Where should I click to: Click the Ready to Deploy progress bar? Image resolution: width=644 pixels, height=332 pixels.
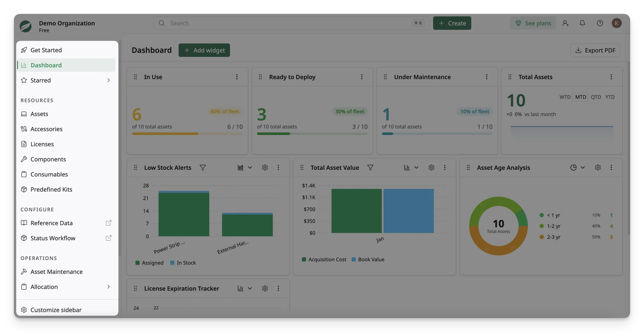(312, 134)
